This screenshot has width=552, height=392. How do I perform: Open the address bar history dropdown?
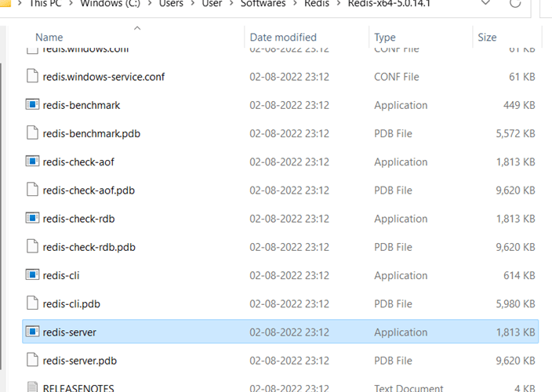click(486, 3)
